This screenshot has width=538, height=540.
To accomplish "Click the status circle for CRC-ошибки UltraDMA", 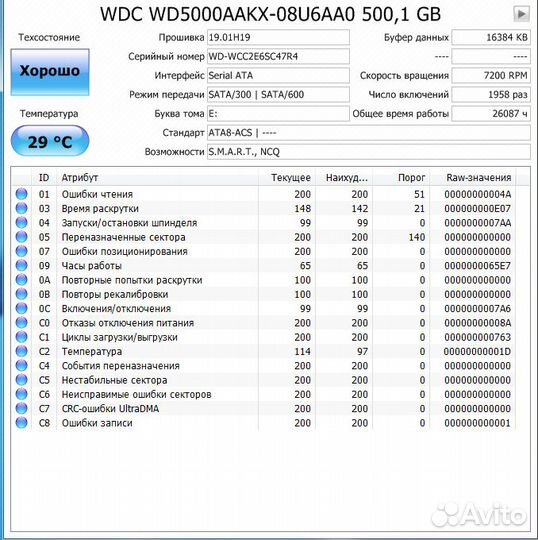I will [21, 408].
